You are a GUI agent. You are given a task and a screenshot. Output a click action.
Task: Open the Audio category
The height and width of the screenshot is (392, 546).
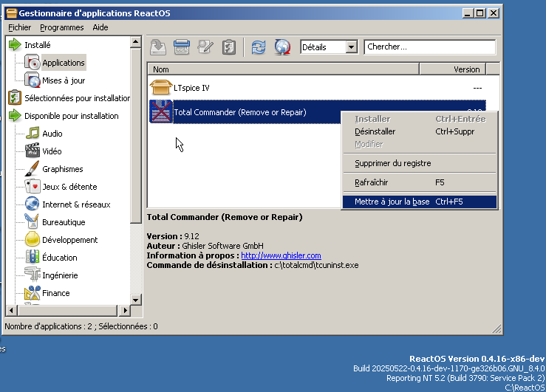click(x=52, y=134)
